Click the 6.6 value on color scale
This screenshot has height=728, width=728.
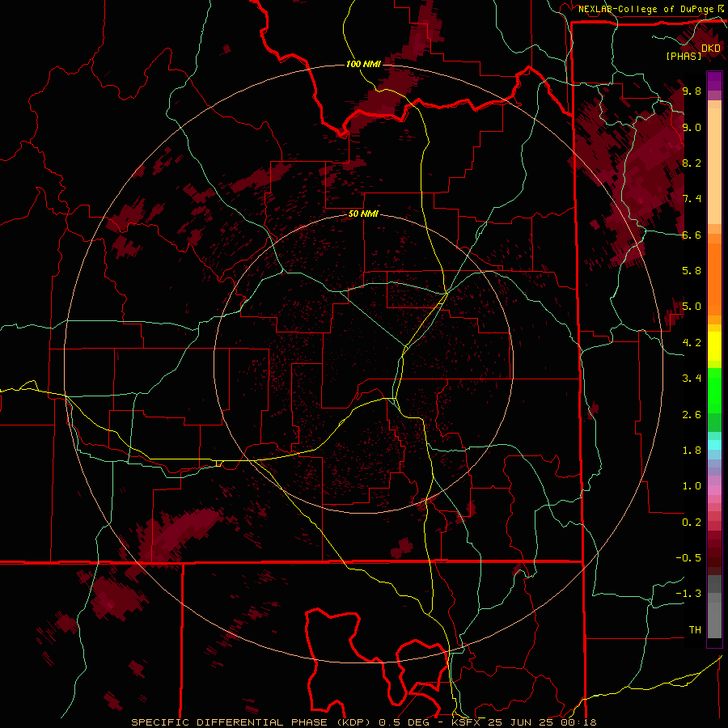click(x=692, y=235)
